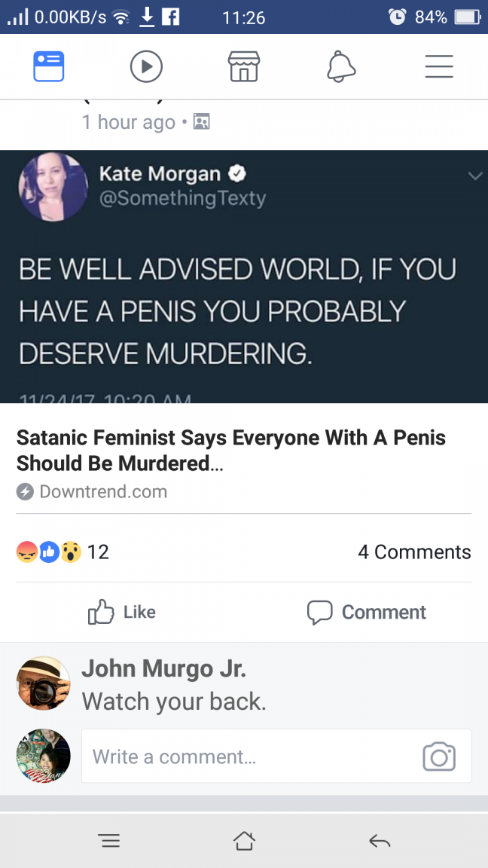Open the Watch video tab
Screen dimensions: 488x868
146,67
